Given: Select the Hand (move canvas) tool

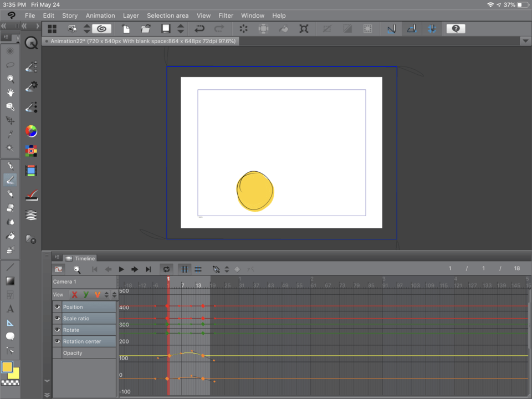Looking at the screenshot, I should pyautogui.click(x=10, y=93).
